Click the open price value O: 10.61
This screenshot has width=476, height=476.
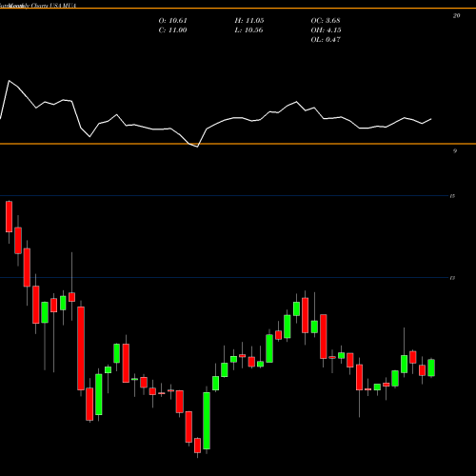pos(173,21)
